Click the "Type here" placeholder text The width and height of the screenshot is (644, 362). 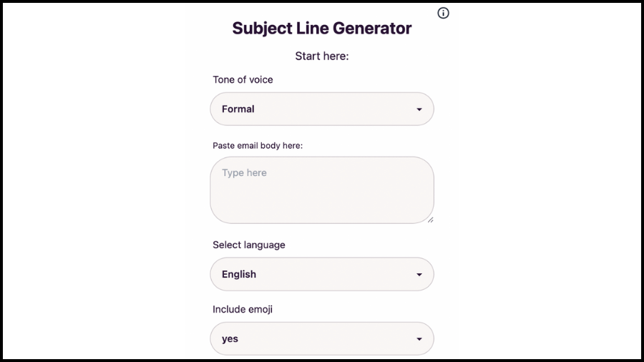click(x=244, y=173)
